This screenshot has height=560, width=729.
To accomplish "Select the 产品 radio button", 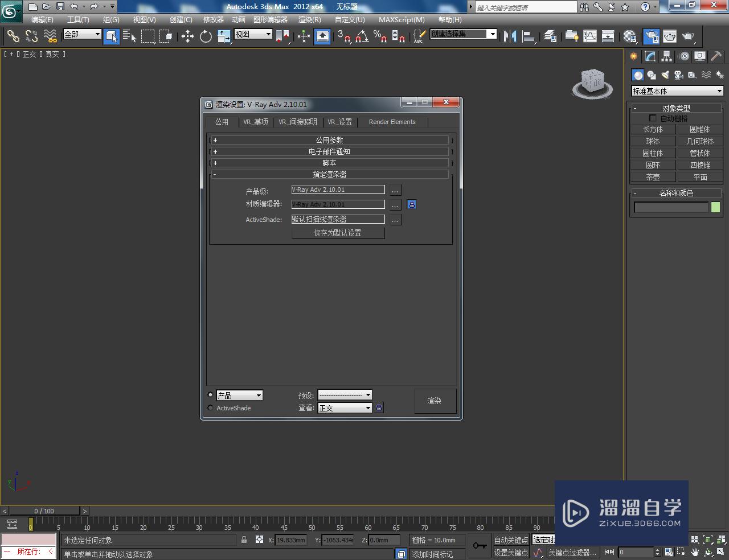I will tap(211, 395).
